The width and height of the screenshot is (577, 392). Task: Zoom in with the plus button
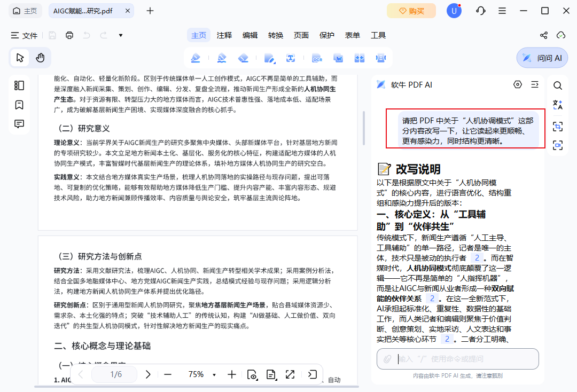[231, 374]
